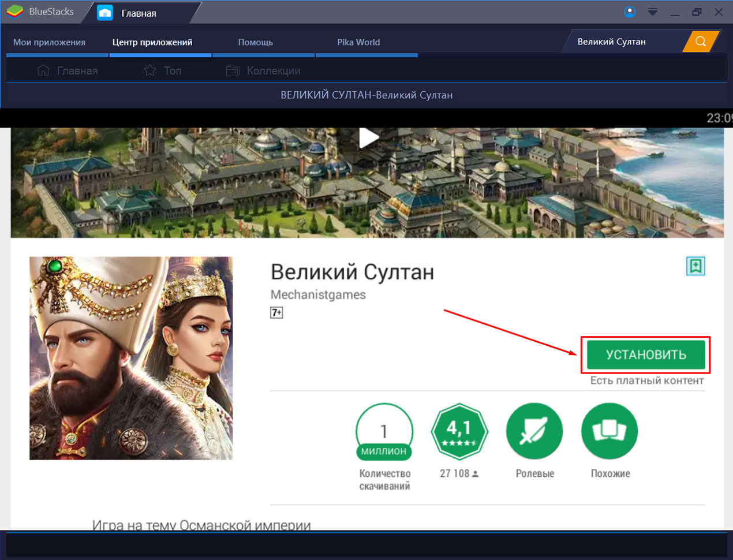The image size is (733, 560).
Task: Open the Помощь tab
Action: click(255, 42)
